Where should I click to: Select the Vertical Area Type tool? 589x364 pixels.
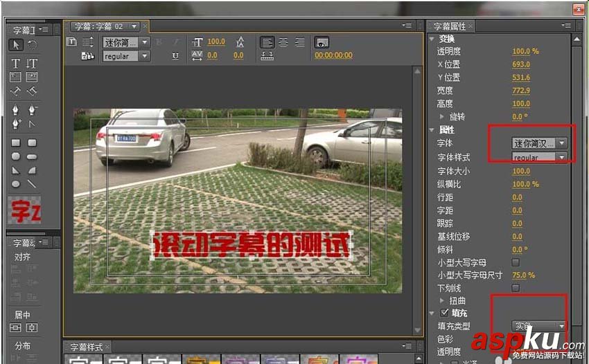coord(32,77)
